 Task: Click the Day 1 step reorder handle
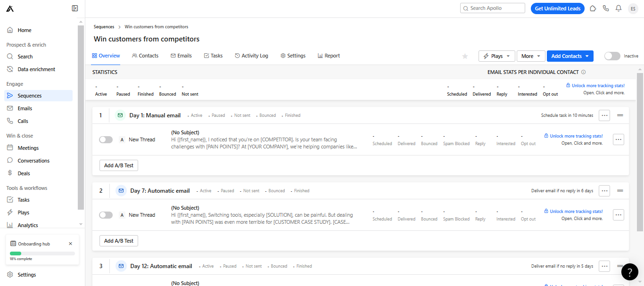coord(620,115)
